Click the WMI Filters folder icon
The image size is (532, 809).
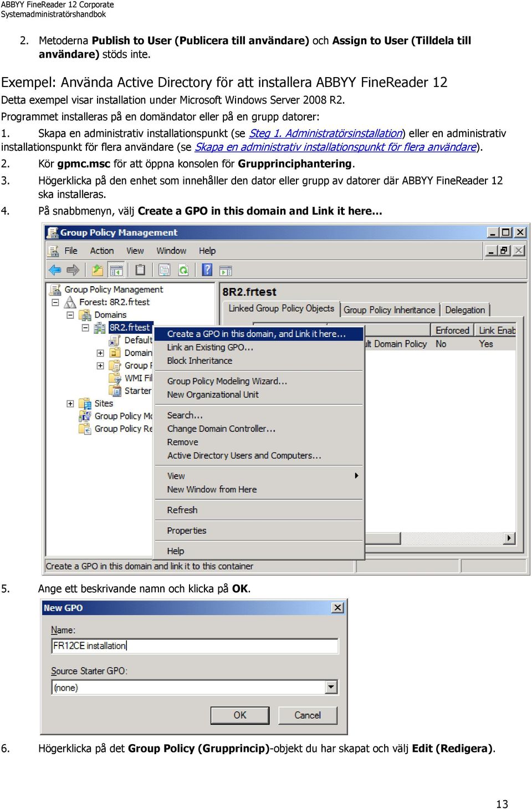click(115, 378)
